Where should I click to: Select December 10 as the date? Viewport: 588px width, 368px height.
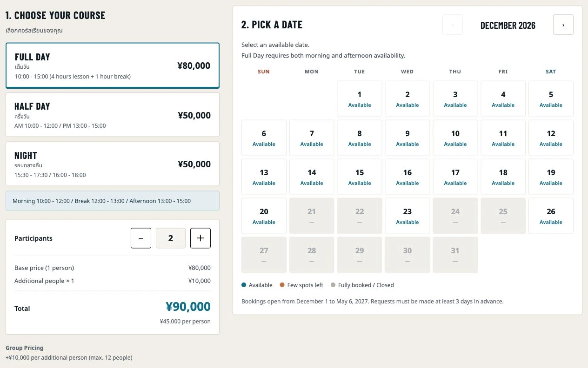tap(455, 138)
